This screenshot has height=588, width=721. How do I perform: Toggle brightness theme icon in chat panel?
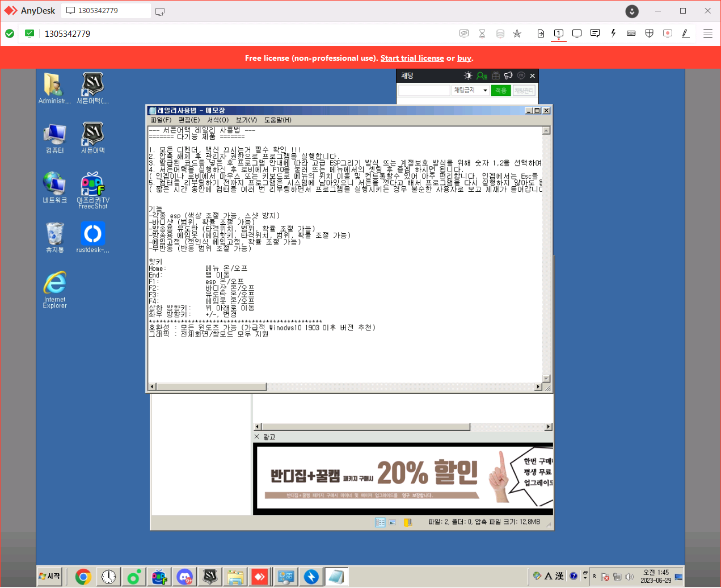coord(468,75)
